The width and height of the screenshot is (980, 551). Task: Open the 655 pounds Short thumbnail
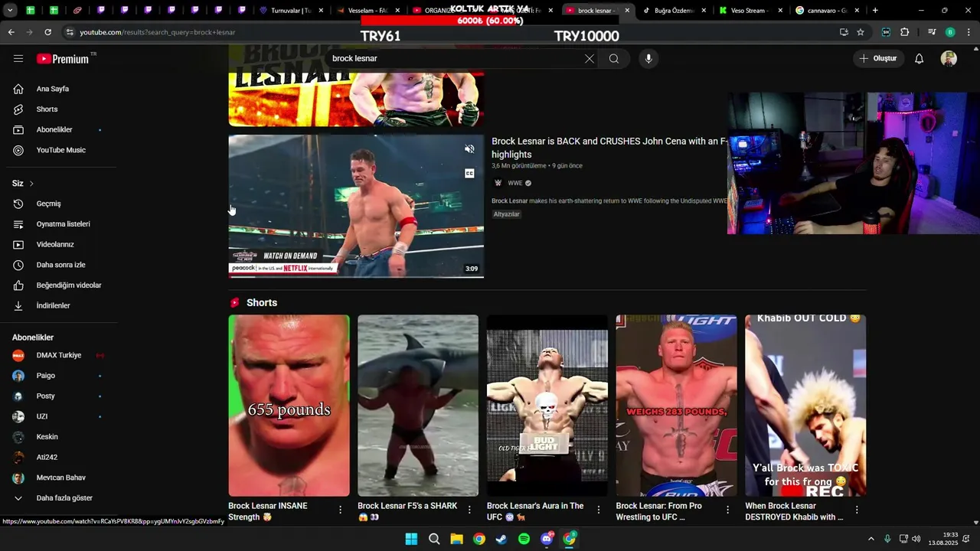click(289, 406)
